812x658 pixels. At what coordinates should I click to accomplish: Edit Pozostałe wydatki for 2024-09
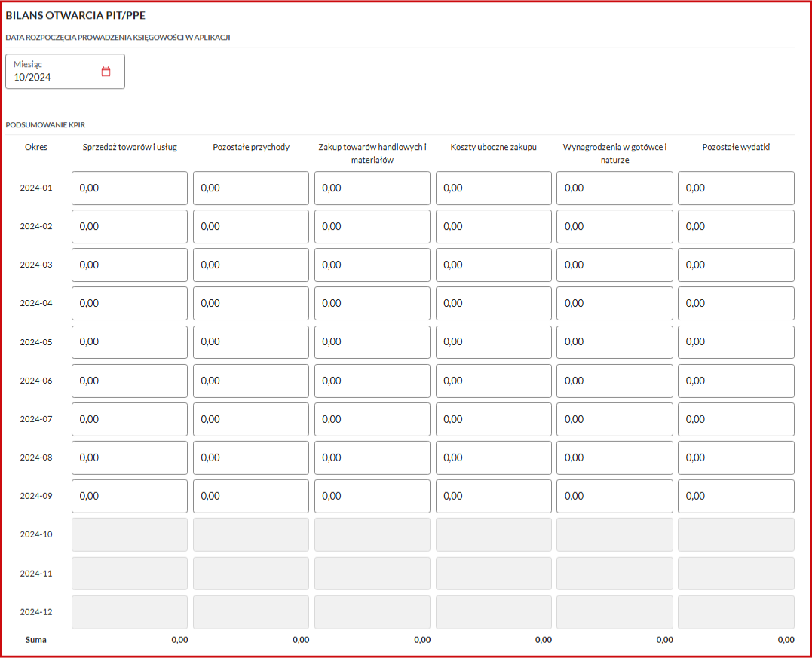(736, 496)
